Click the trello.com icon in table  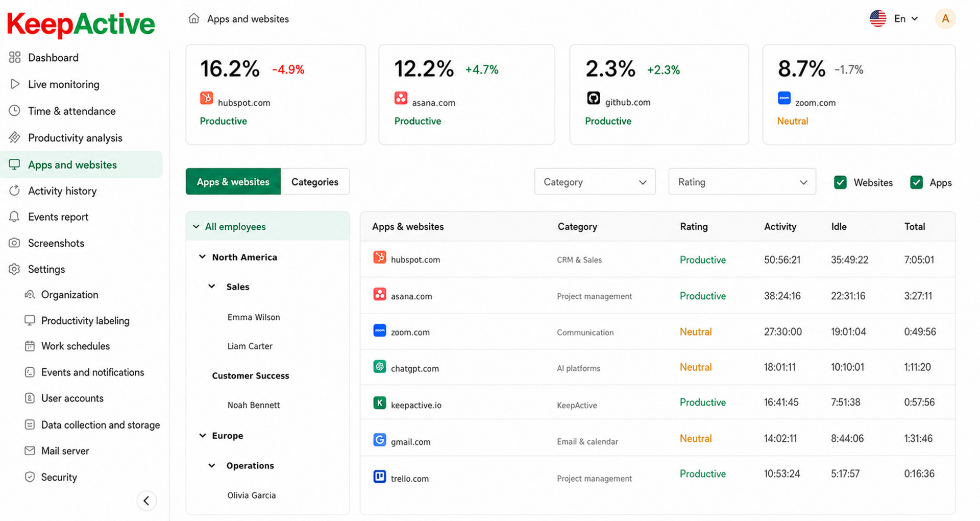coord(380,477)
